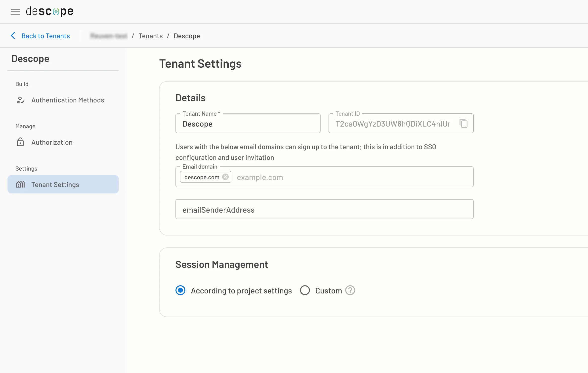The image size is (588, 373).
Task: Expand the Manage section heading
Action: pyautogui.click(x=25, y=126)
